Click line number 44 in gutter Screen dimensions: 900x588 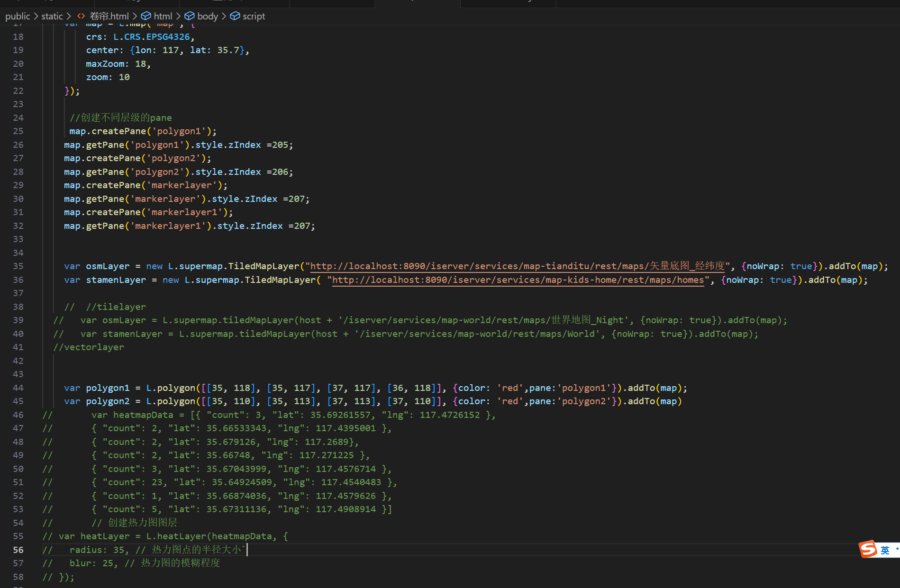[18, 388]
